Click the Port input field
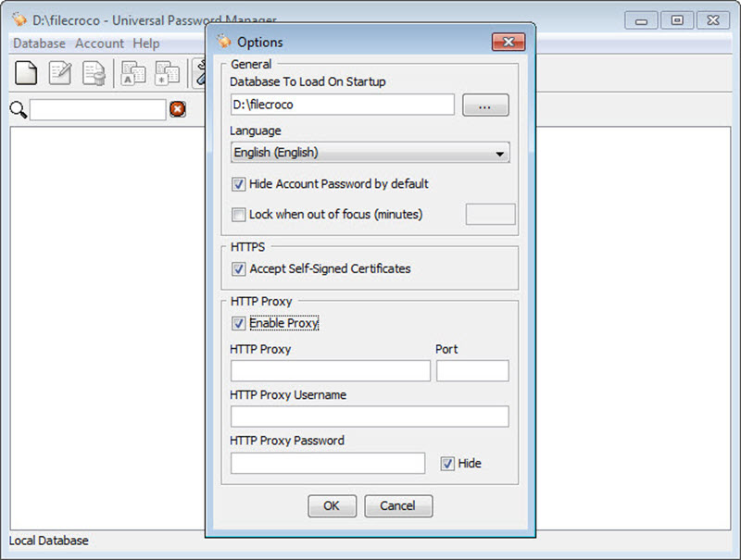Viewport: 741px width, 560px height. click(472, 370)
